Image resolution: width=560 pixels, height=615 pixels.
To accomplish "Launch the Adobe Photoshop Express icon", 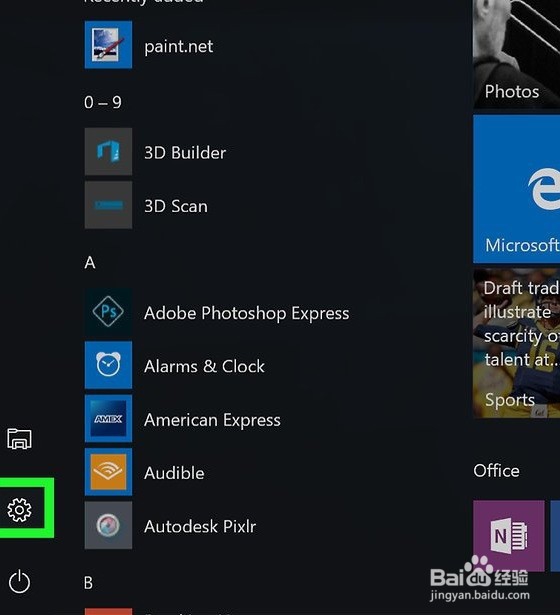I will (108, 312).
